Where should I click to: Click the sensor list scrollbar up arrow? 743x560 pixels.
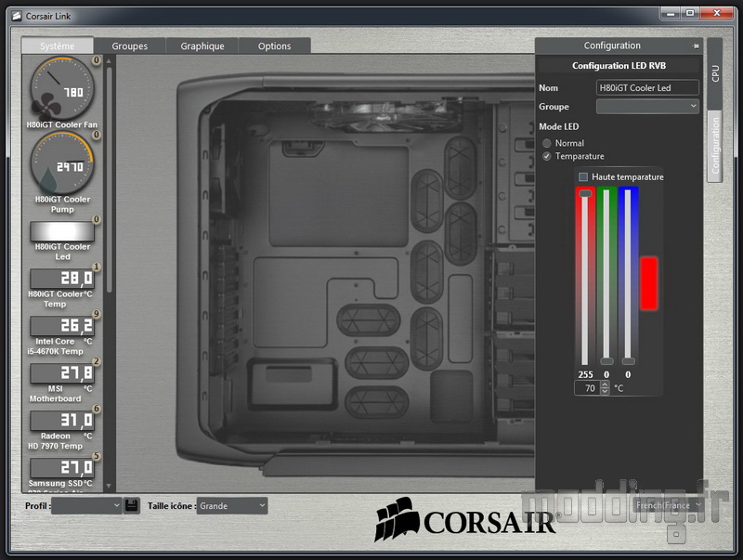tap(109, 60)
